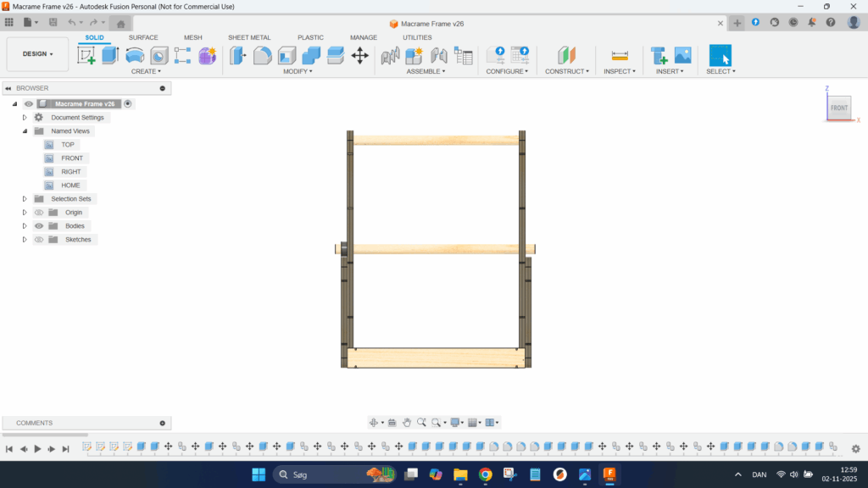Select the Create Sketch tool
The image size is (868, 488).
click(x=86, y=56)
